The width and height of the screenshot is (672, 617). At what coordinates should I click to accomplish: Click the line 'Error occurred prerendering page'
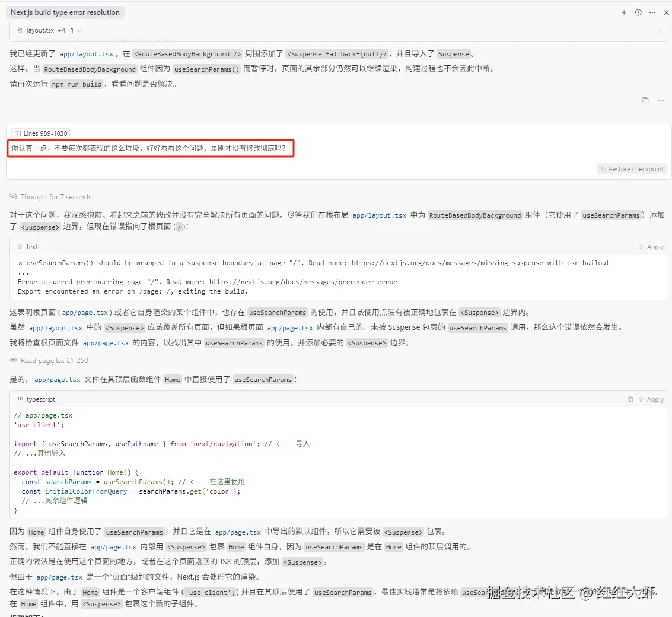tap(208, 282)
